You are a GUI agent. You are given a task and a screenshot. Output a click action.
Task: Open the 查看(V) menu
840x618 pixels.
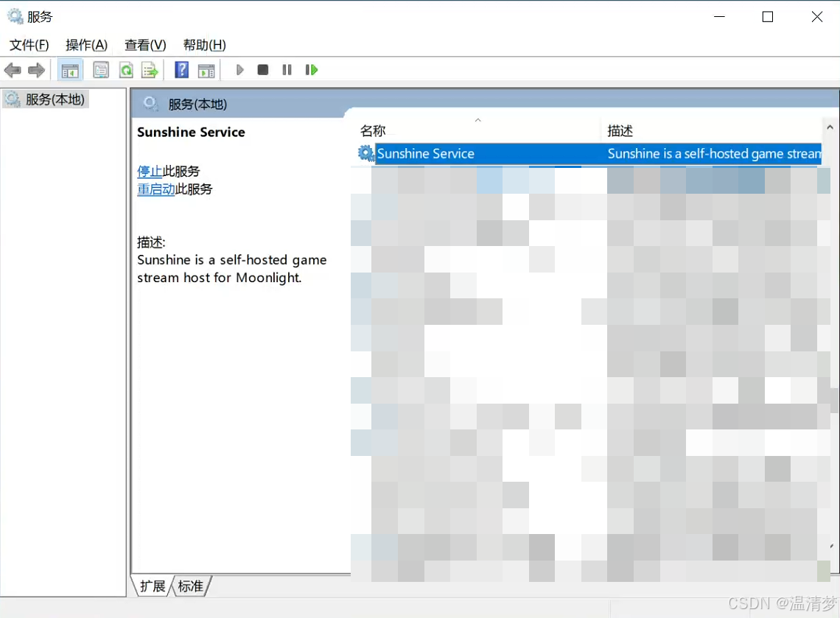(145, 45)
